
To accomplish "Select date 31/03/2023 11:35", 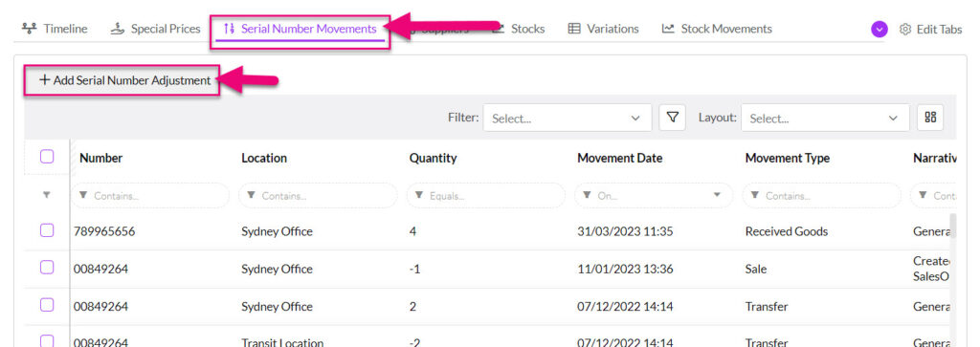I will point(625,231).
